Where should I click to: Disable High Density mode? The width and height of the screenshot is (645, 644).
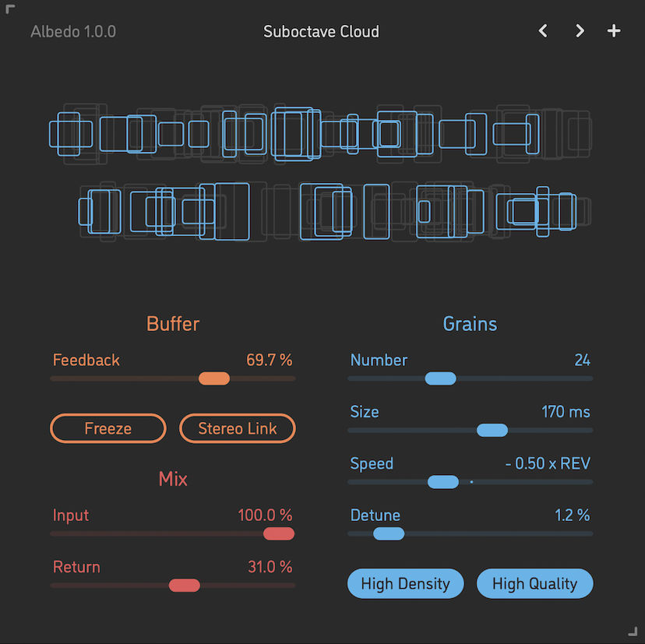[405, 583]
